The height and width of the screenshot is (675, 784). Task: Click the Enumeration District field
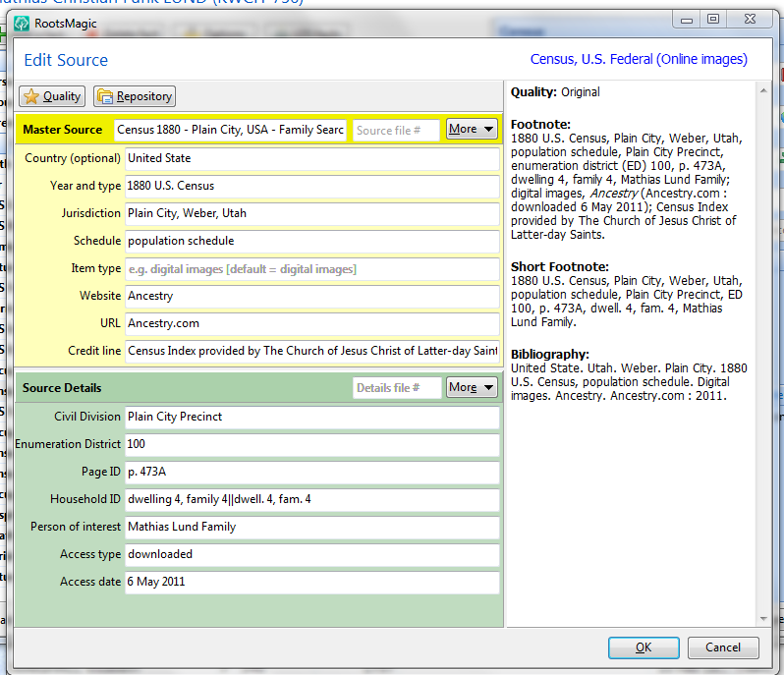click(312, 444)
